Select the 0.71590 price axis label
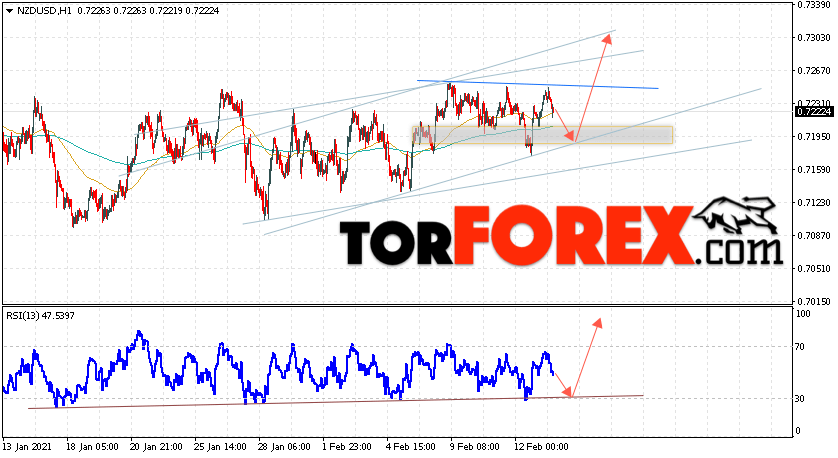 point(814,170)
